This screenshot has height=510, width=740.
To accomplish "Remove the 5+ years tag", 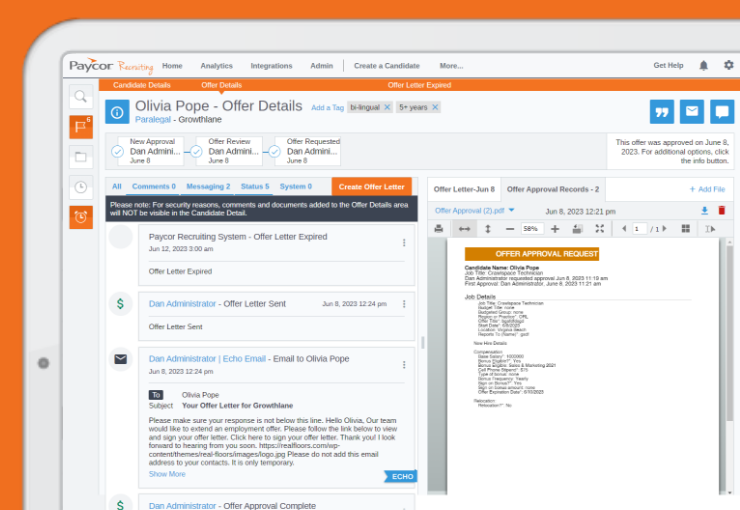I will click(435, 107).
